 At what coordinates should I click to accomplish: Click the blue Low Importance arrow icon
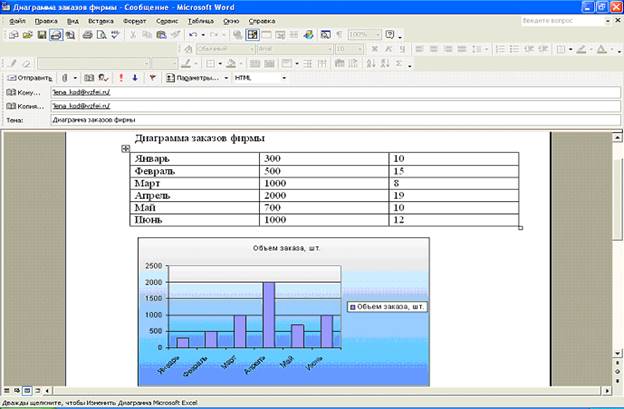click(x=135, y=77)
